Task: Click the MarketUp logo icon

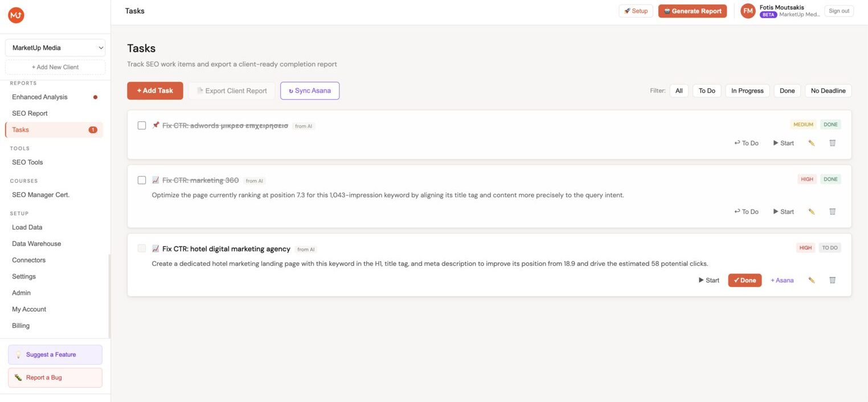Action: click(16, 16)
